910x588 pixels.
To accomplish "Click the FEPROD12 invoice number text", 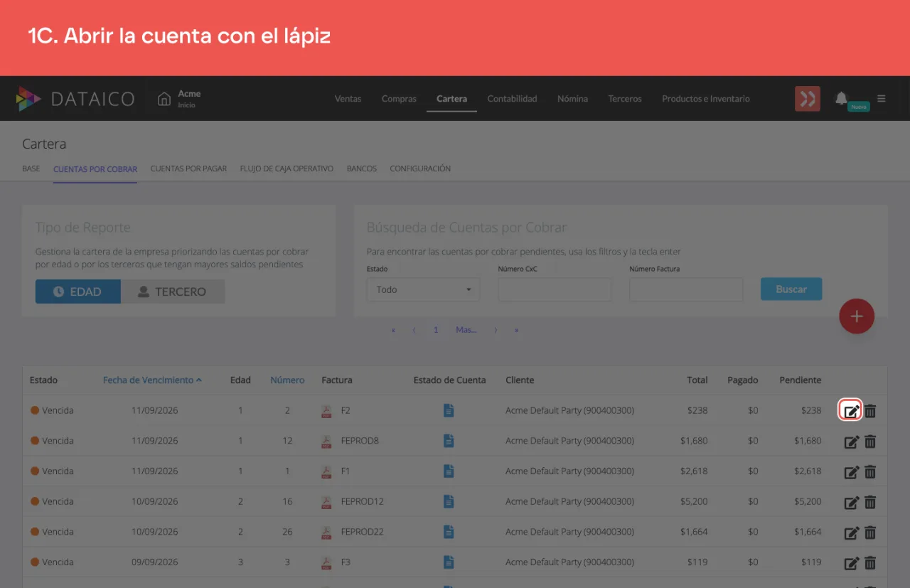I will [363, 502].
